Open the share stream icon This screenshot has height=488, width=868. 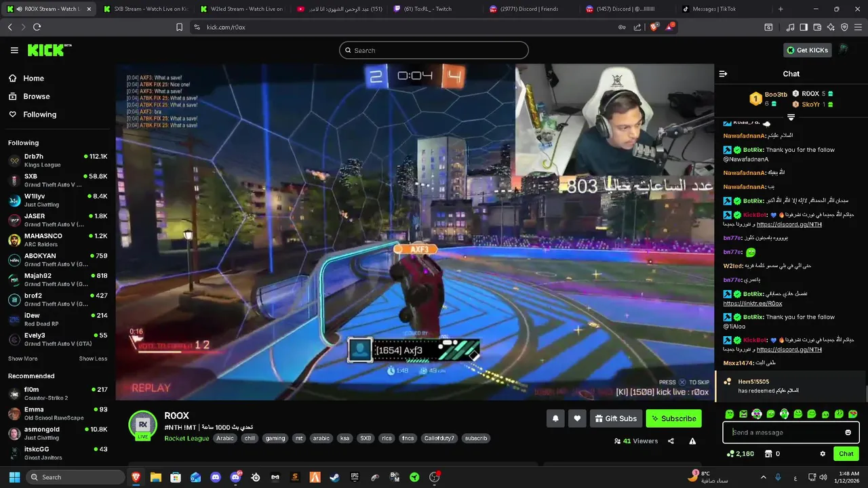pyautogui.click(x=671, y=441)
